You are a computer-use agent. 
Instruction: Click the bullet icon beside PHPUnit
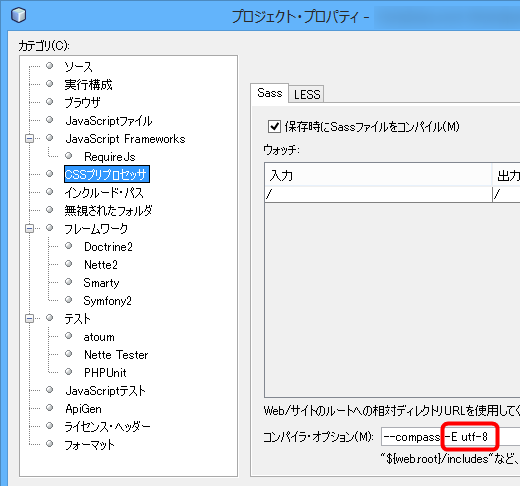point(69,371)
